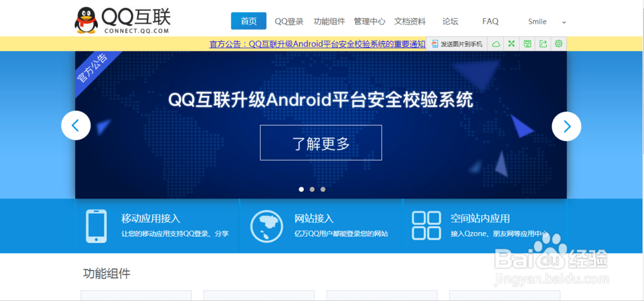The width and height of the screenshot is (644, 301).
Task: Click the globe icon for 网站接入
Action: 266,226
